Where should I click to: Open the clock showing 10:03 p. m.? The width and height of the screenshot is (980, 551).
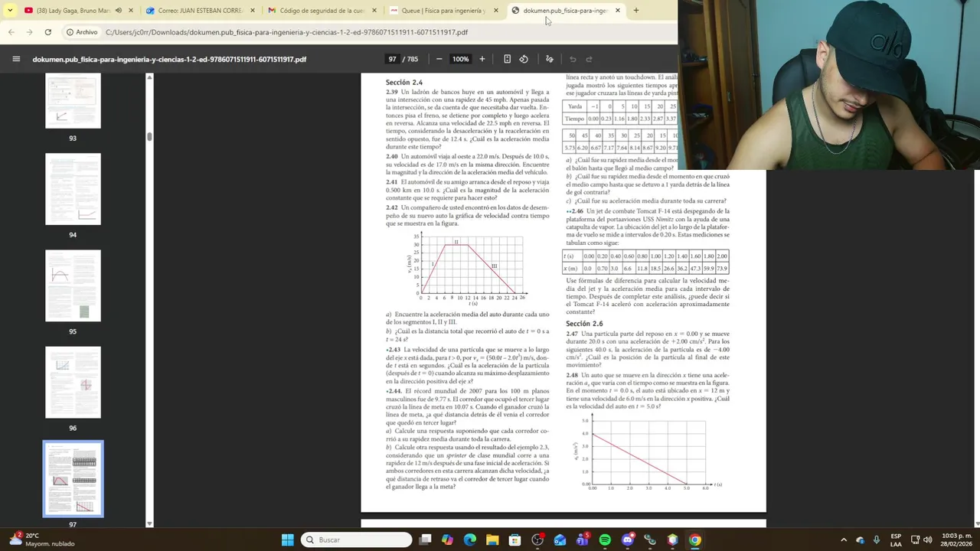click(x=957, y=540)
